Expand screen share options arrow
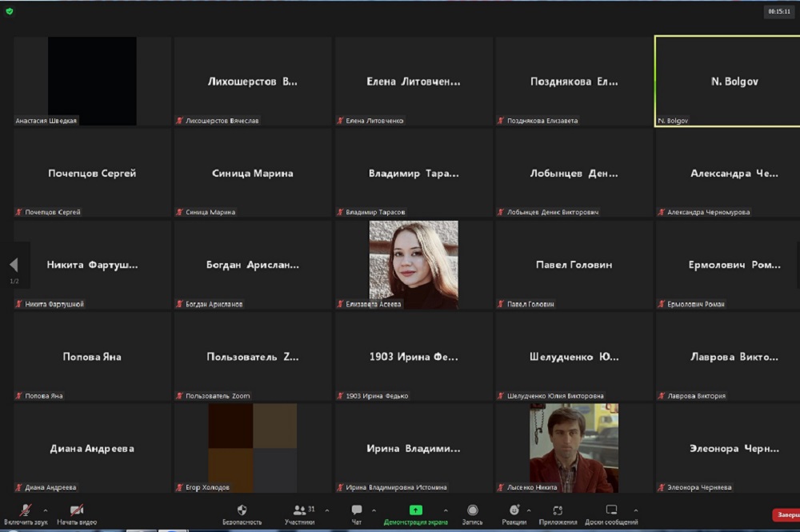 pos(446,510)
